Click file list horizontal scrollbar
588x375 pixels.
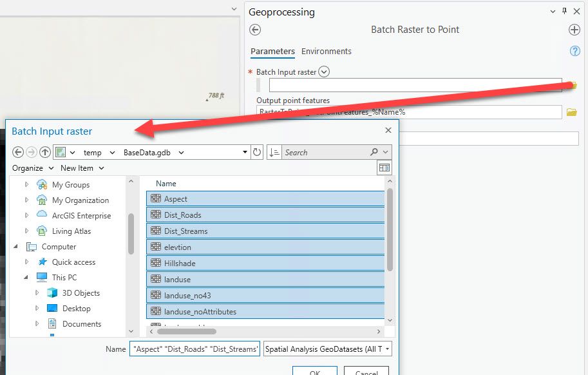(x=187, y=331)
